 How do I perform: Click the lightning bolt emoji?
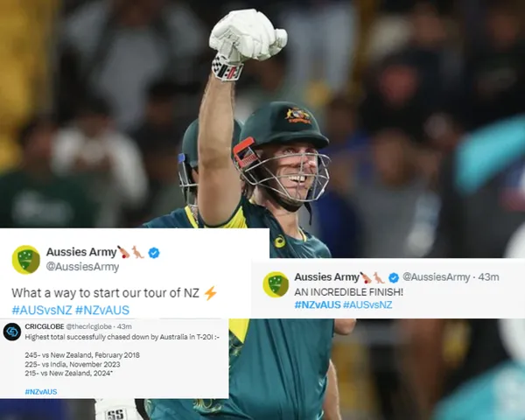point(210,293)
